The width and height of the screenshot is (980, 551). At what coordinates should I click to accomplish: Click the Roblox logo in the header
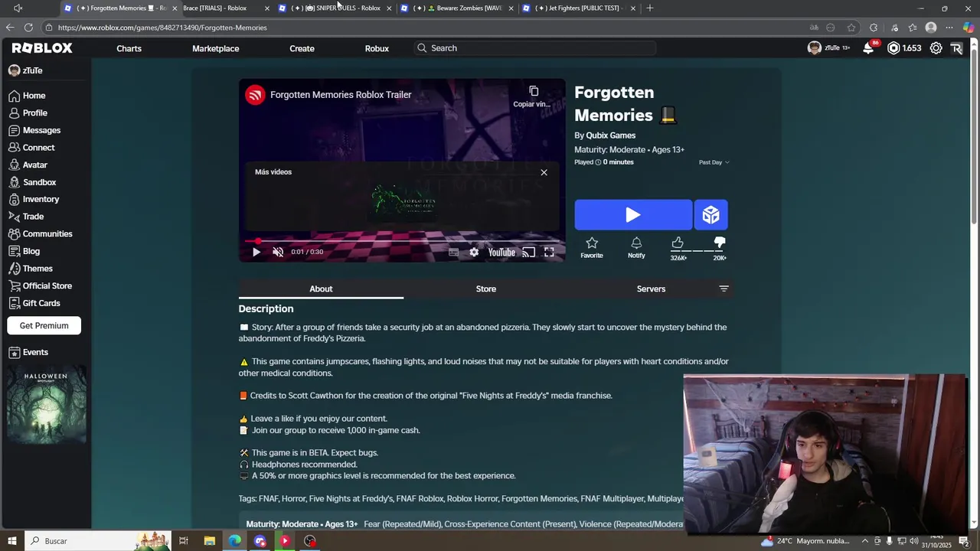42,47
